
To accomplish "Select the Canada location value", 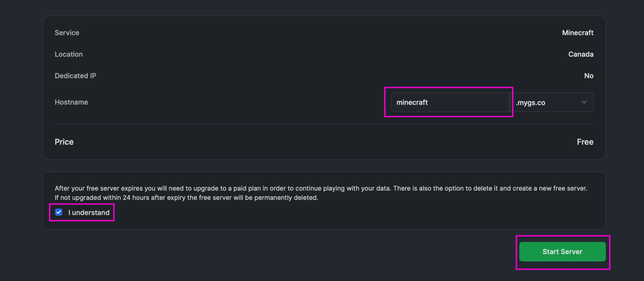I will (581, 54).
